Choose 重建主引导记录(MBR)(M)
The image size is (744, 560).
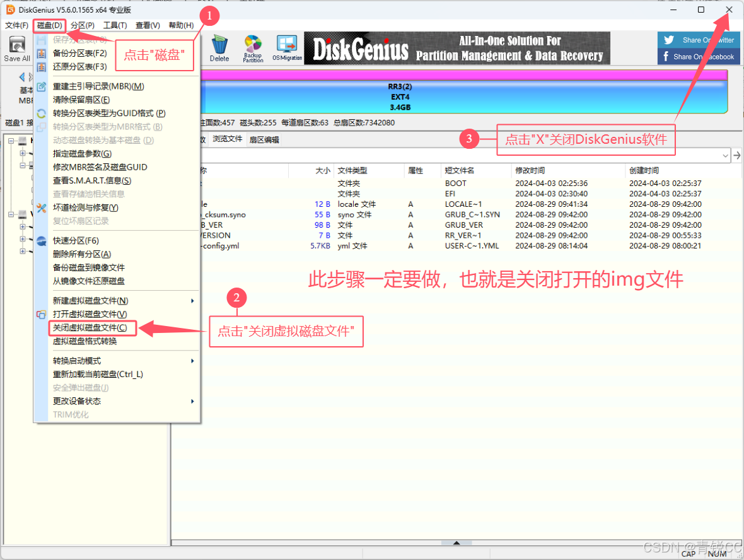pyautogui.click(x=98, y=86)
